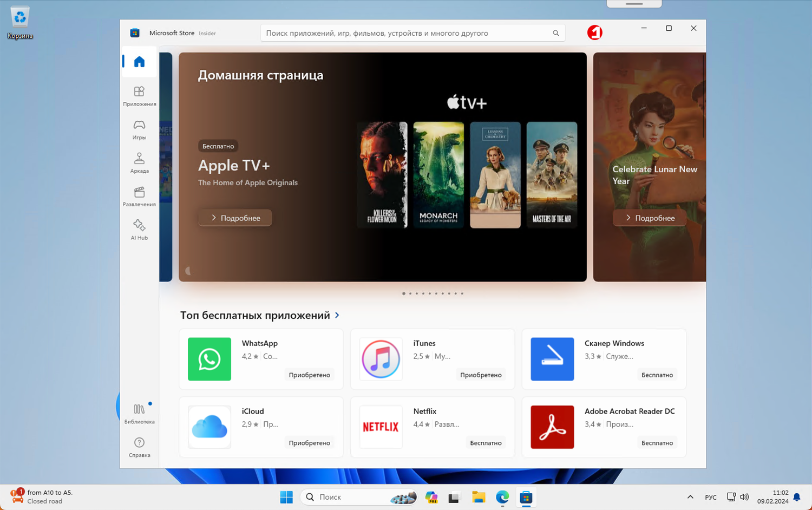
Task: Click the Netflix app name text
Action: (x=425, y=411)
